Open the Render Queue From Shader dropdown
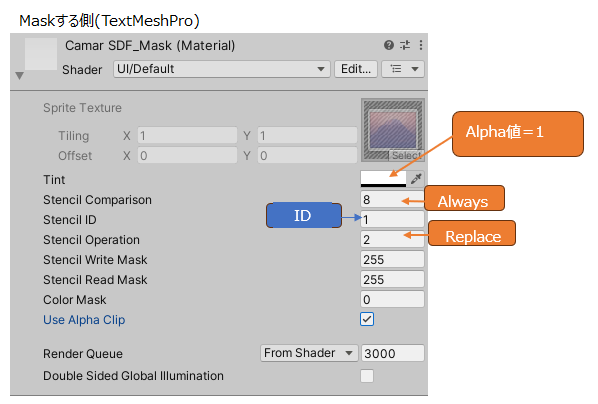The height and width of the screenshot is (404, 598). pos(309,353)
